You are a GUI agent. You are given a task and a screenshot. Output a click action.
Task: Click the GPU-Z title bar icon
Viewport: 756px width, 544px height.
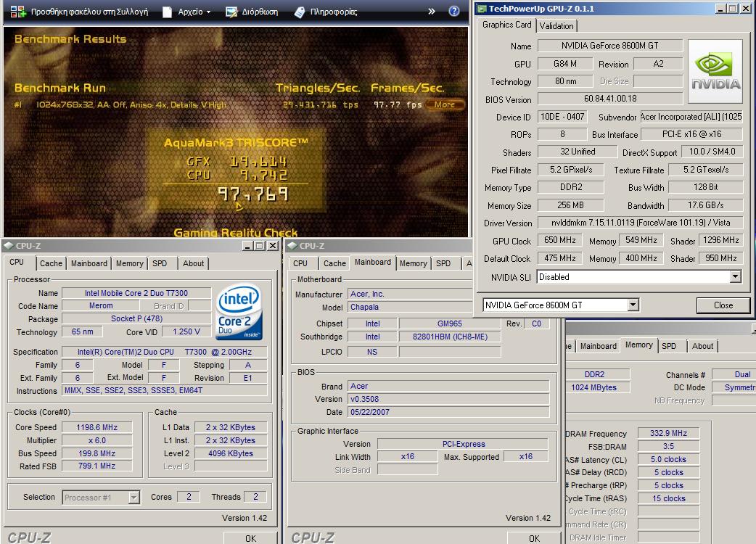[x=482, y=8]
